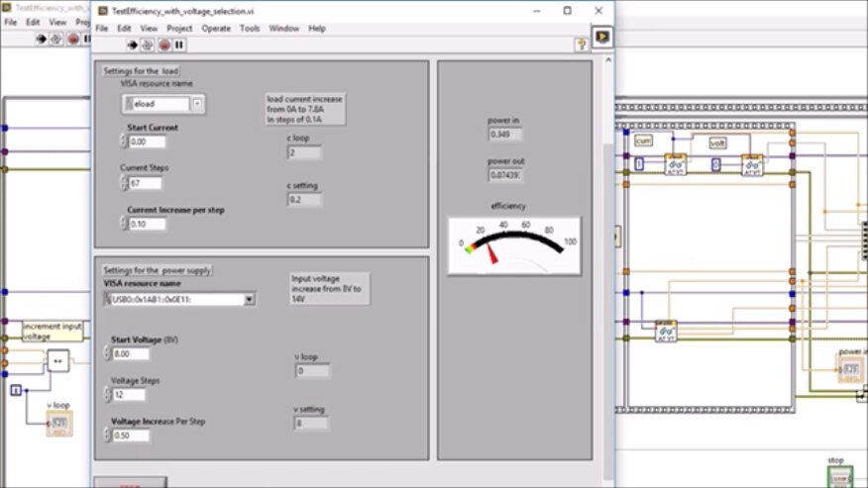This screenshot has height=488, width=868.
Task: Click the Start Voltage input field
Action: pos(133,353)
